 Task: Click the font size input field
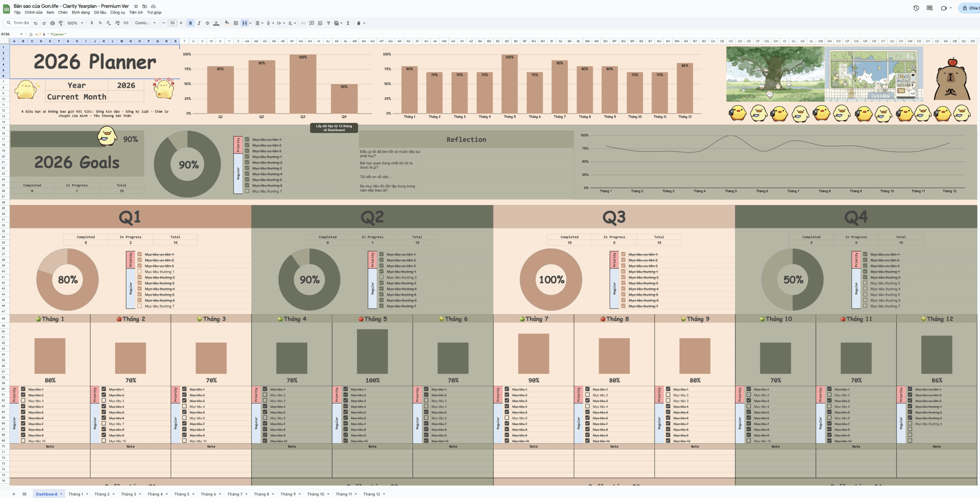tap(172, 23)
